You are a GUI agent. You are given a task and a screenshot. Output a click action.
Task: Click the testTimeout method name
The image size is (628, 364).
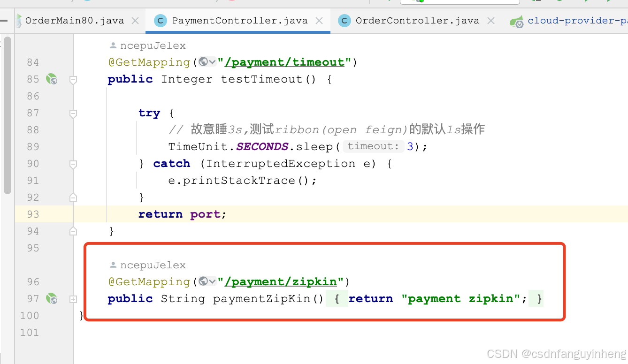pyautogui.click(x=262, y=79)
